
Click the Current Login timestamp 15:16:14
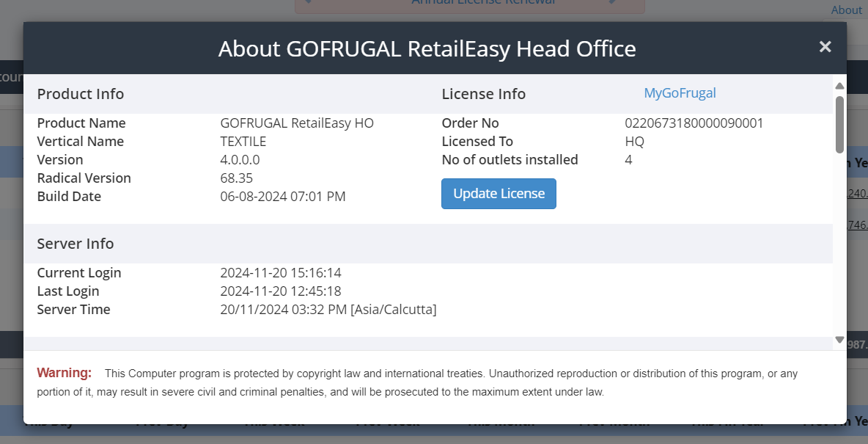coord(281,273)
